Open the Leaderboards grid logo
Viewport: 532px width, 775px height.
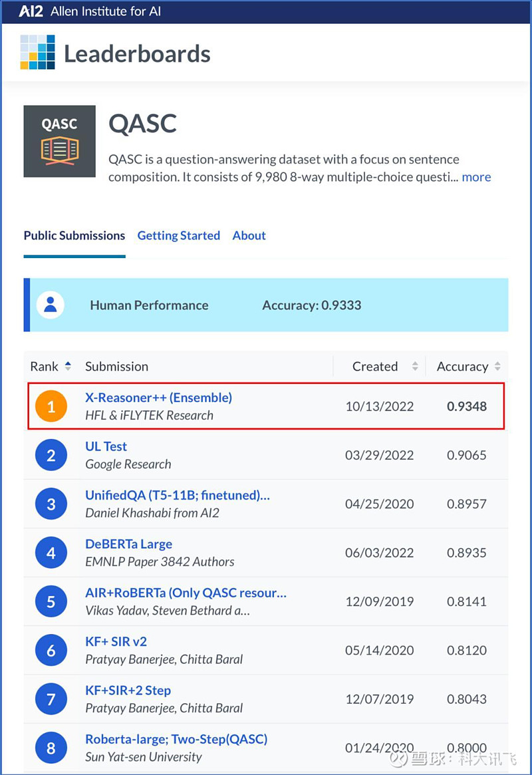tap(37, 53)
